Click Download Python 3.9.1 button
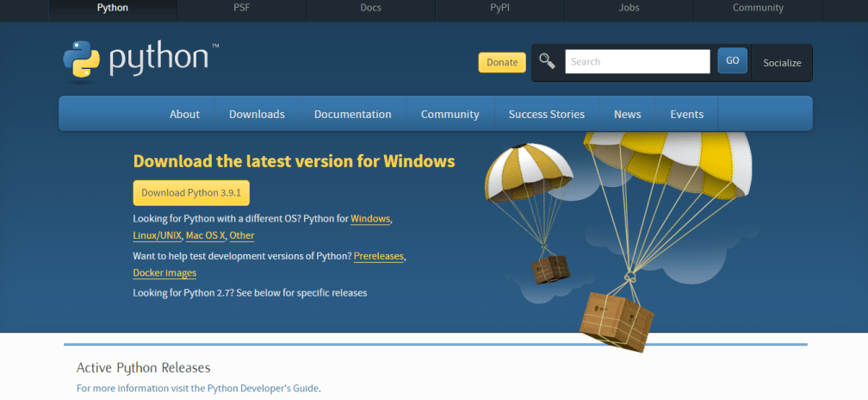The image size is (868, 400). coord(191,192)
